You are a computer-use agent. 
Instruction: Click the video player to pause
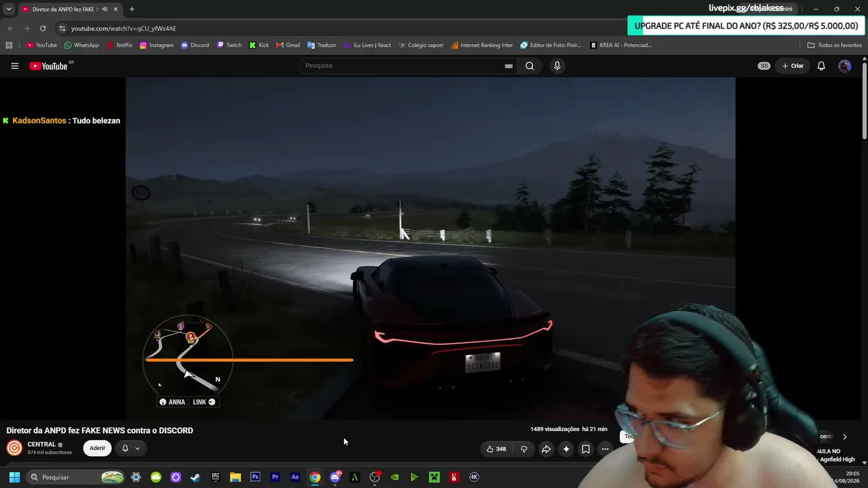tap(430, 248)
